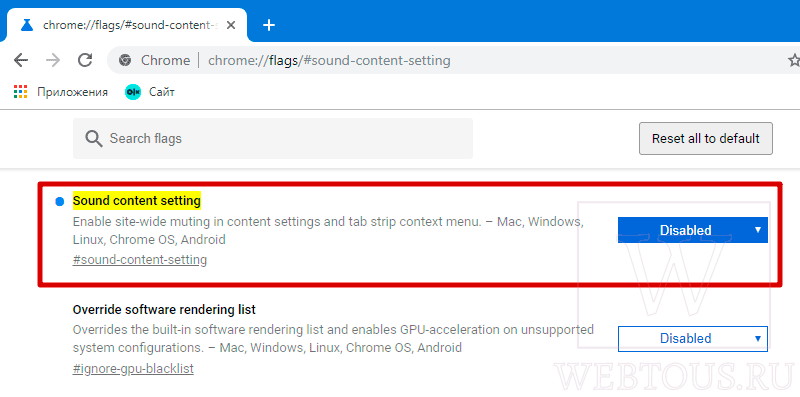Viewport: 800px width, 397px height.
Task: Click the forward navigation arrow
Action: (x=53, y=61)
